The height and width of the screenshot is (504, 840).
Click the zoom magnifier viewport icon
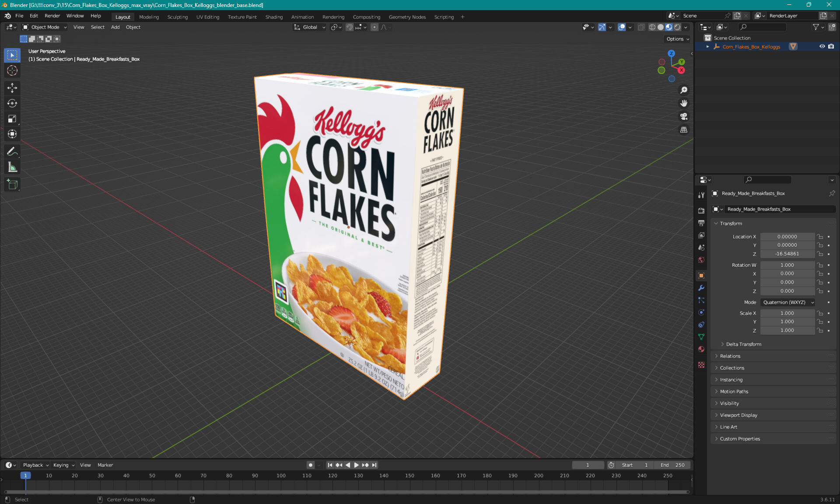tap(683, 90)
